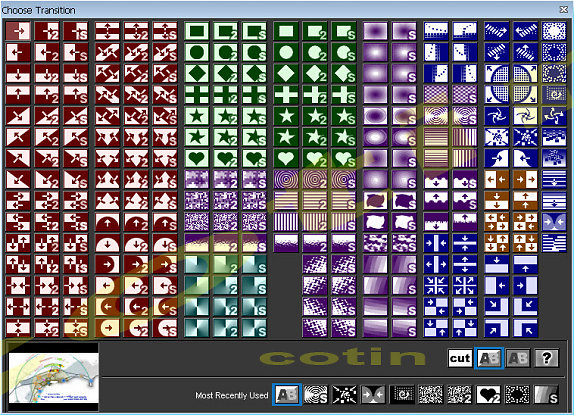Choose the purple vertical stripes blinds transition
This screenshot has height=415, width=574.
tap(286, 222)
